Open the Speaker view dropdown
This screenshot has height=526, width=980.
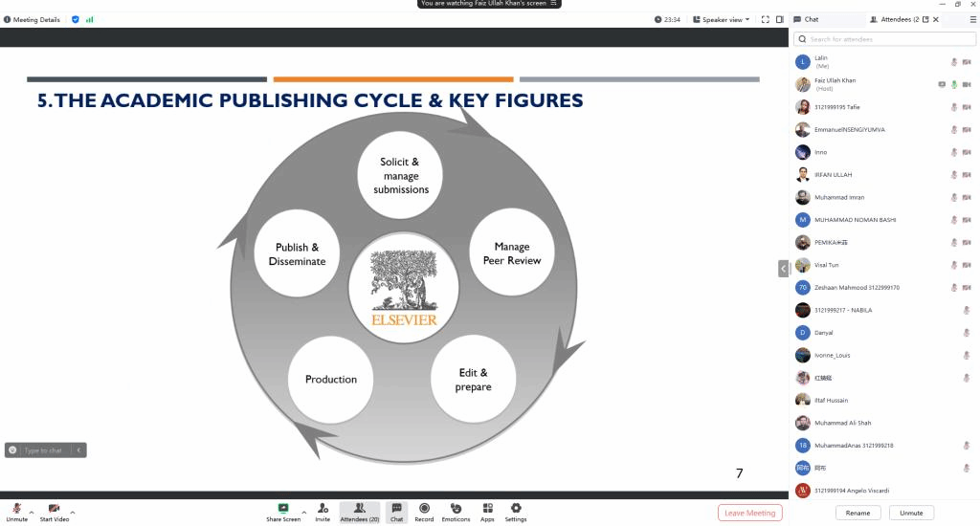[722, 19]
